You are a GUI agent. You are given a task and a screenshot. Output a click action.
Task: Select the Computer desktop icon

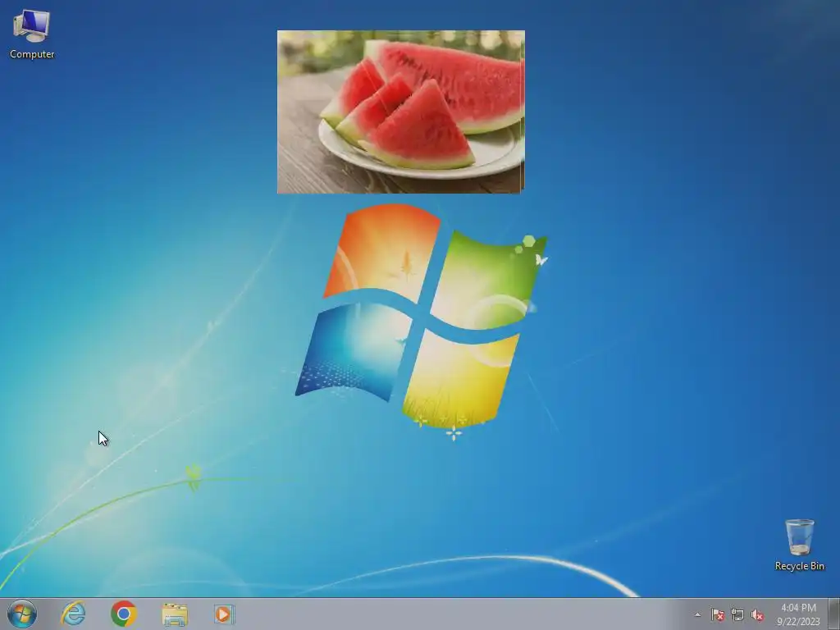tap(32, 34)
